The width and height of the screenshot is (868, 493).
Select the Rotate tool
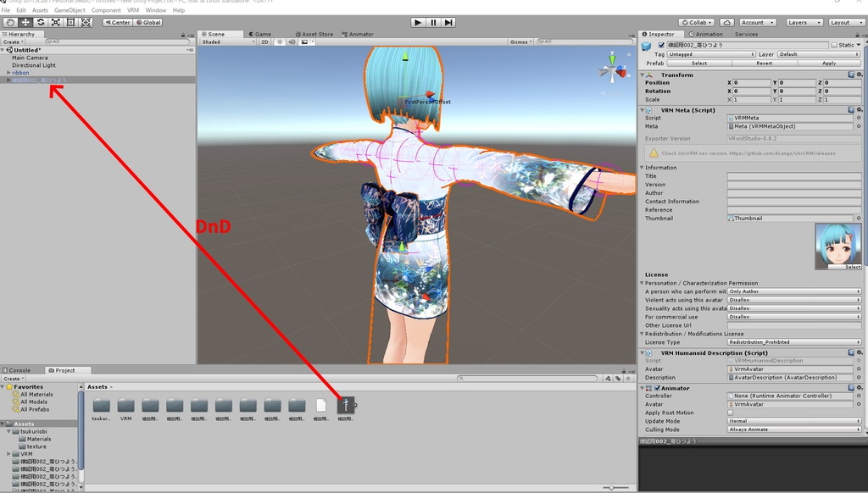click(41, 23)
